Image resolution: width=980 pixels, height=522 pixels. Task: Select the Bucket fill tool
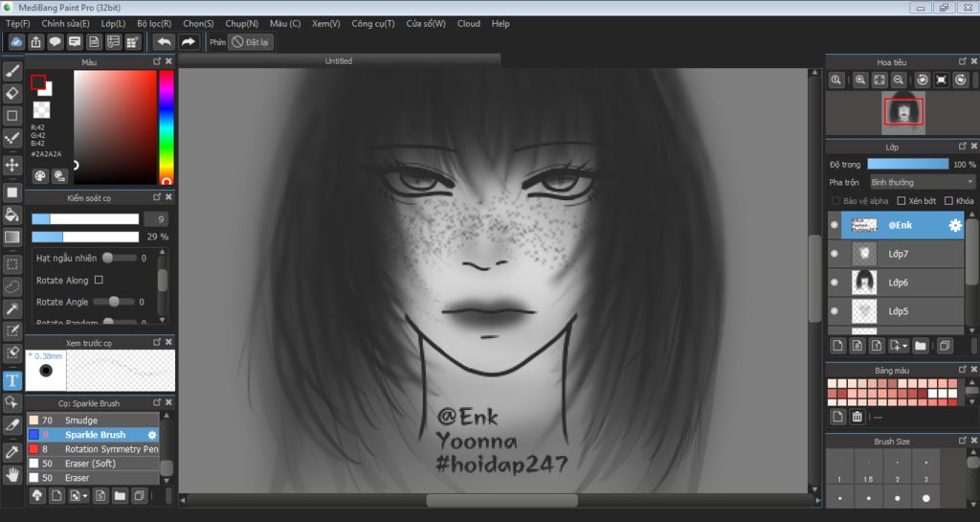(x=11, y=215)
